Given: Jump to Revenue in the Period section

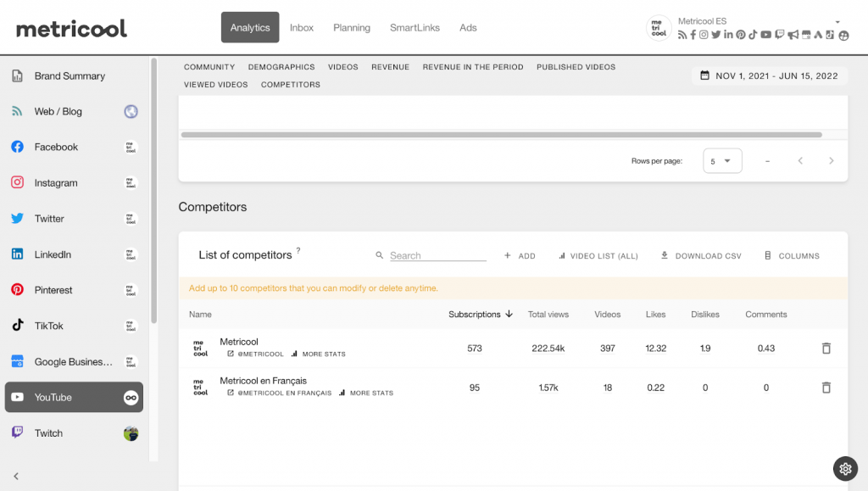Looking at the screenshot, I should pyautogui.click(x=473, y=67).
